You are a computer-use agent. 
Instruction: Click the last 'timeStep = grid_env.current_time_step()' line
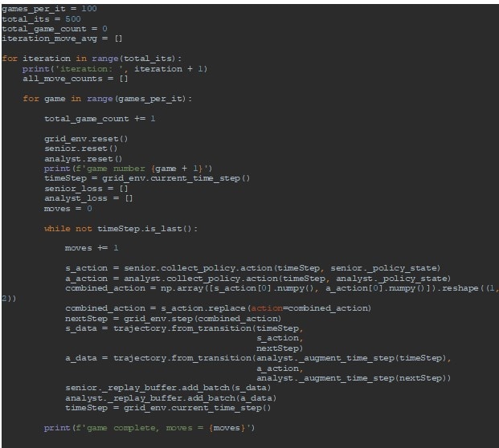168,408
